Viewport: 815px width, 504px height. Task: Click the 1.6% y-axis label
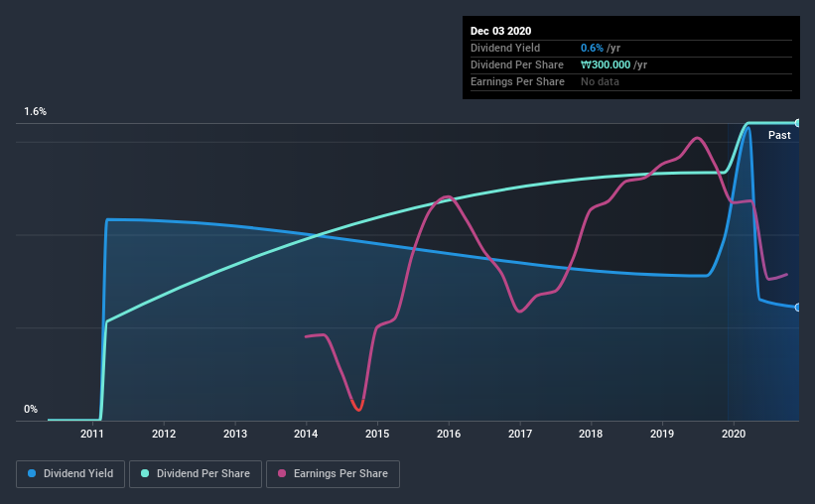36,112
